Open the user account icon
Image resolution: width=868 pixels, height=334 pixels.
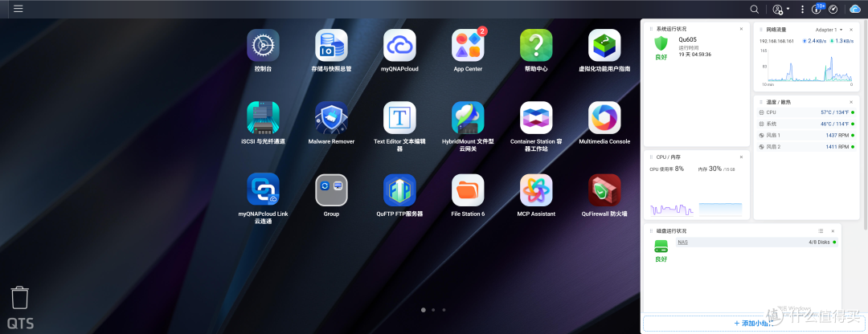pos(778,10)
